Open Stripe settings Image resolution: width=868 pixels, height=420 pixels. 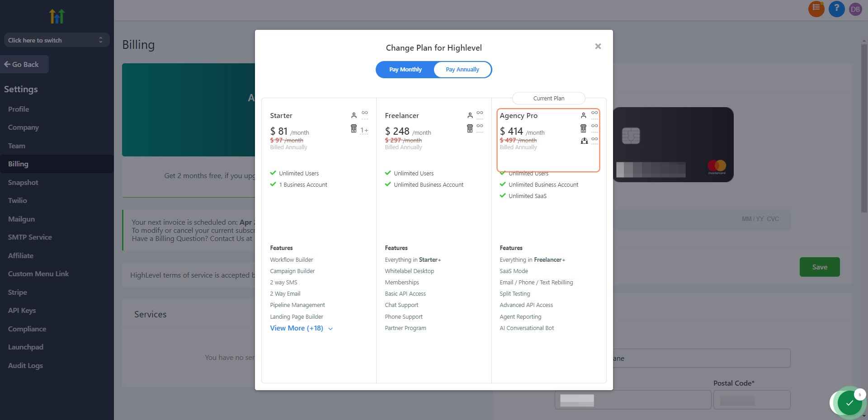coord(18,292)
